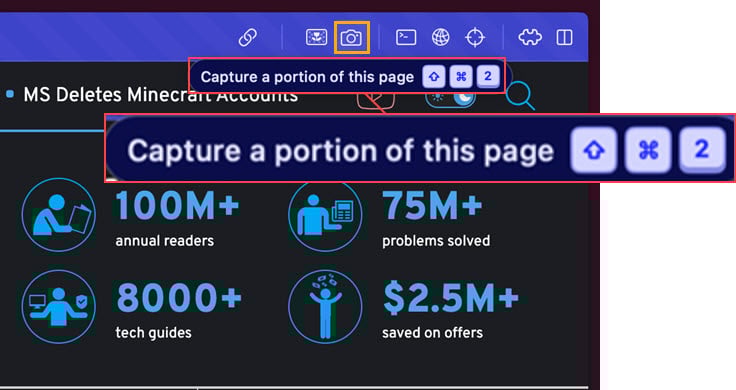The image size is (736, 390).
Task: Click the $2.5M+ saved on offers stat
Action: pyautogui.click(x=451, y=310)
